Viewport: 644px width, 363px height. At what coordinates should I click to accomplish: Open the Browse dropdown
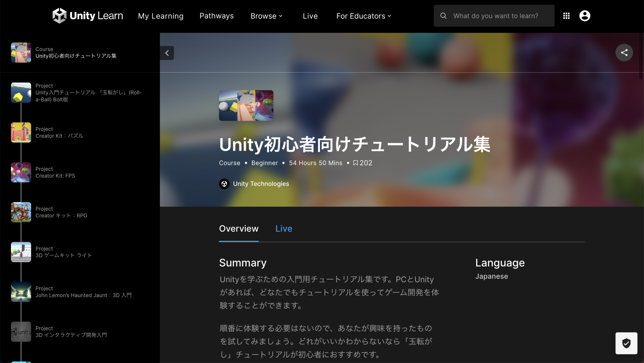266,16
